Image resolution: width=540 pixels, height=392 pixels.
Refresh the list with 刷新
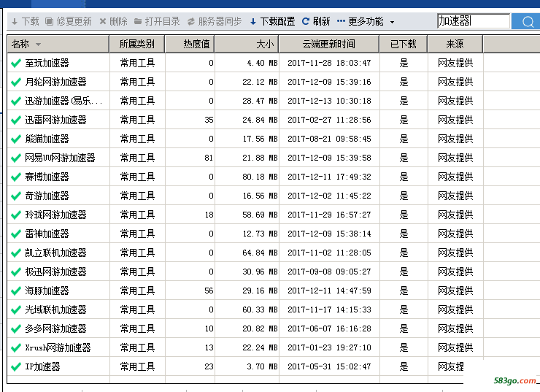[x=316, y=22]
